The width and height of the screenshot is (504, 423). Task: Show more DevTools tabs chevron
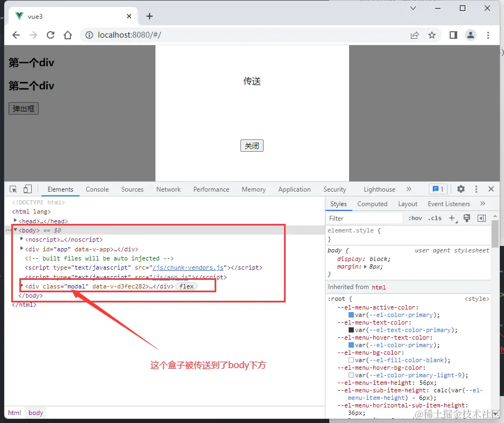coord(409,189)
